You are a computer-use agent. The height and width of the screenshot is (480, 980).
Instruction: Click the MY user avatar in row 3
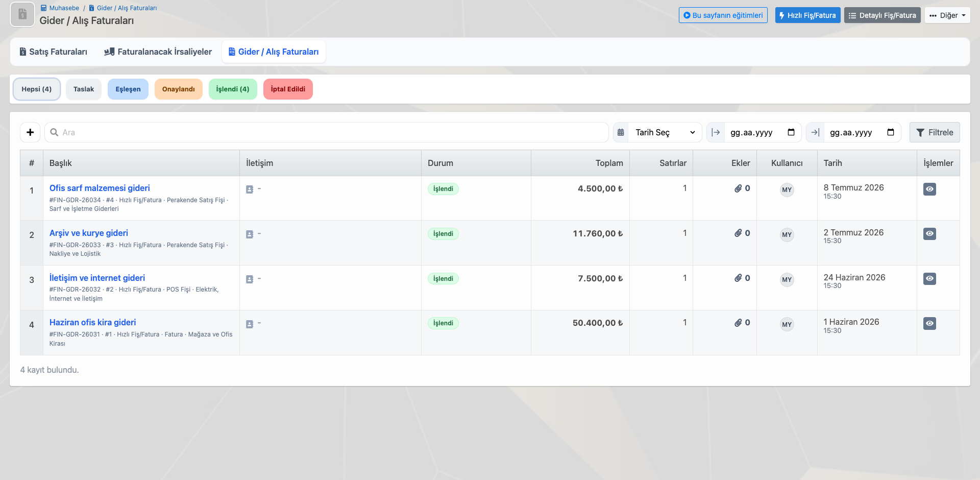point(787,279)
